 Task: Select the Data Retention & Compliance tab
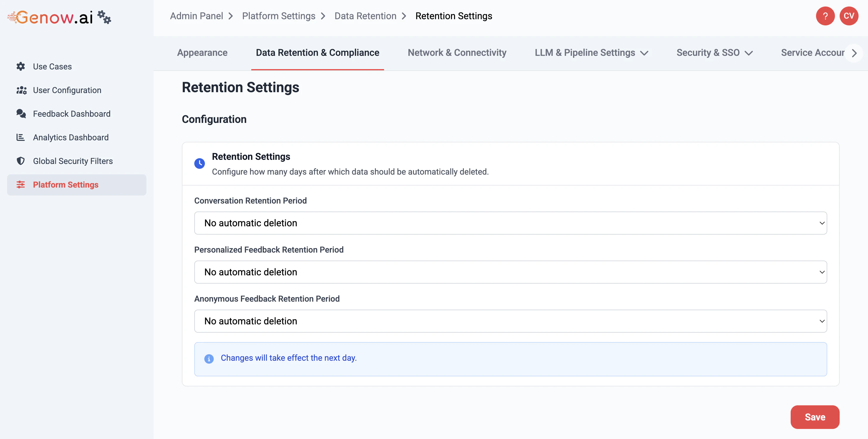tap(317, 53)
